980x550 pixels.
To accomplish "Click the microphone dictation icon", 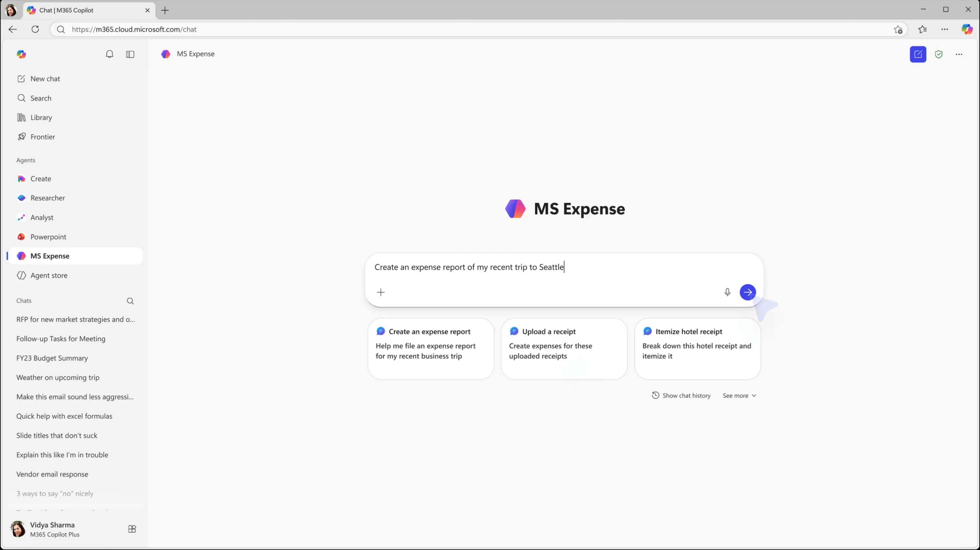I will point(727,292).
